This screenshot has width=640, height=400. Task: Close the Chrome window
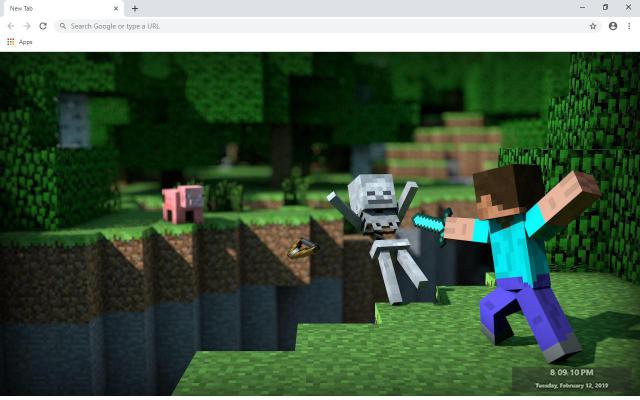coord(628,7)
